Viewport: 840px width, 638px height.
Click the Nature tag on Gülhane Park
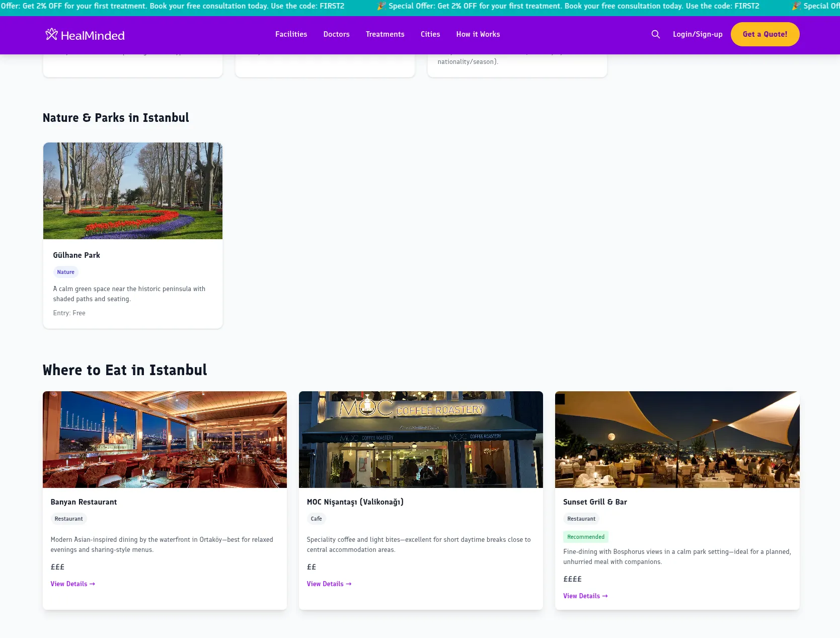pyautogui.click(x=66, y=272)
